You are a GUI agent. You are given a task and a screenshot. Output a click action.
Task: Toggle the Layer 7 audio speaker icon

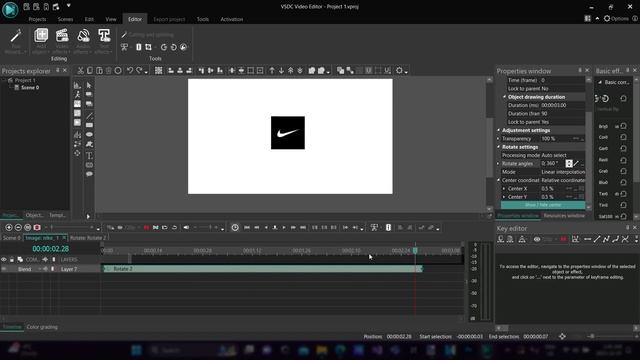[45, 269]
